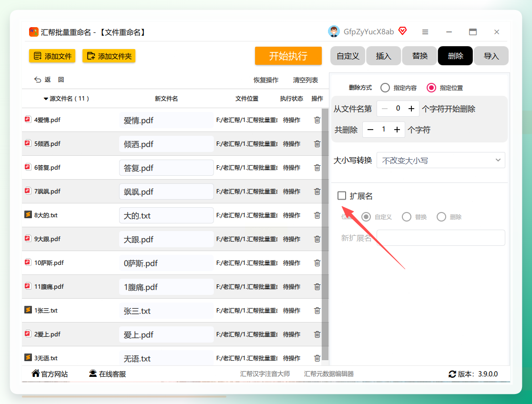Select 替换 extension radio option
The image size is (532, 404).
(407, 217)
